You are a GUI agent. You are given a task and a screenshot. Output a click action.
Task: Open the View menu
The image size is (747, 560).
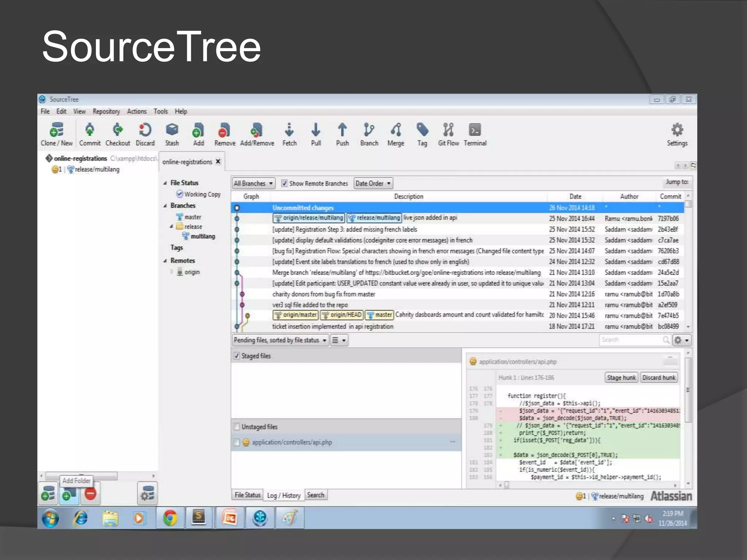(80, 111)
